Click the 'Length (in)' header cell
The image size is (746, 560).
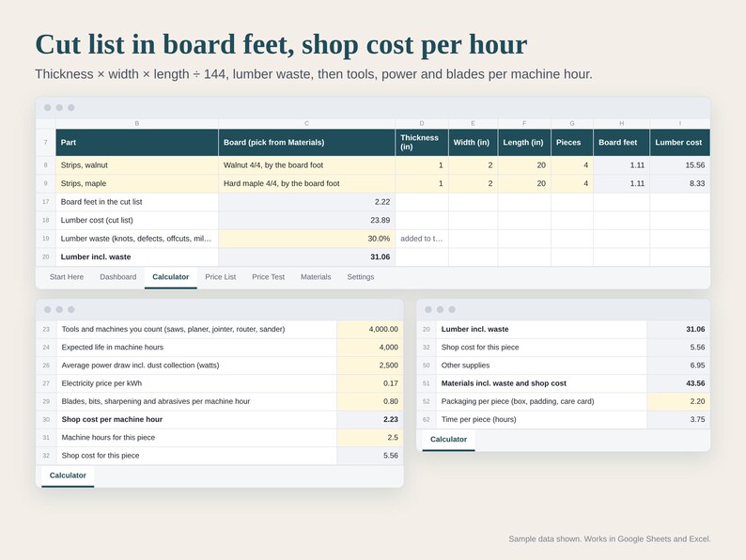coord(524,142)
